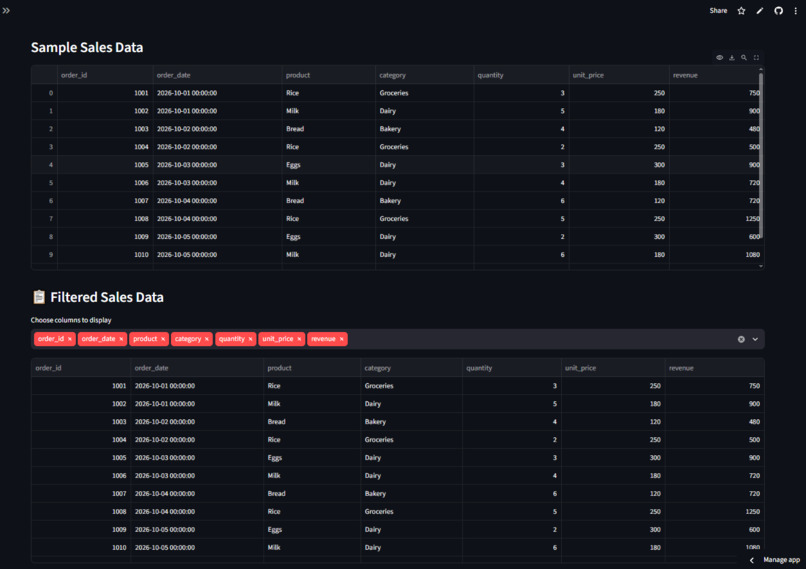The width and height of the screenshot is (806, 569).
Task: Sort filtered table by order_date header
Action: tap(197, 368)
